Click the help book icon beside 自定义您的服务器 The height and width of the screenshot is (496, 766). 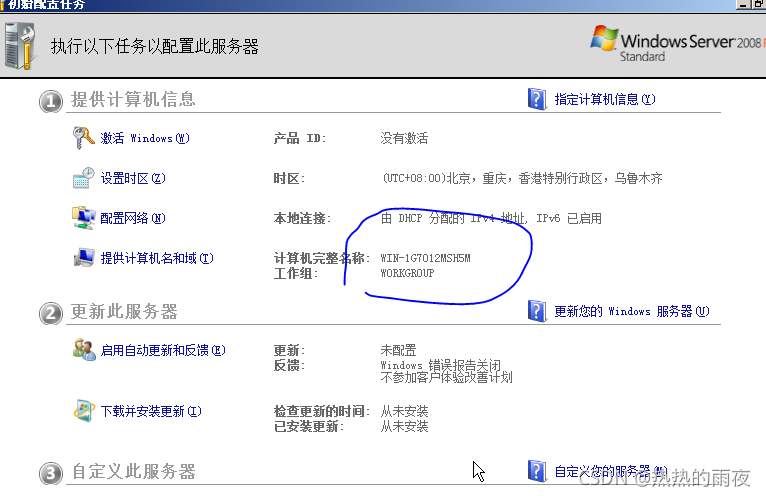pyautogui.click(x=537, y=471)
